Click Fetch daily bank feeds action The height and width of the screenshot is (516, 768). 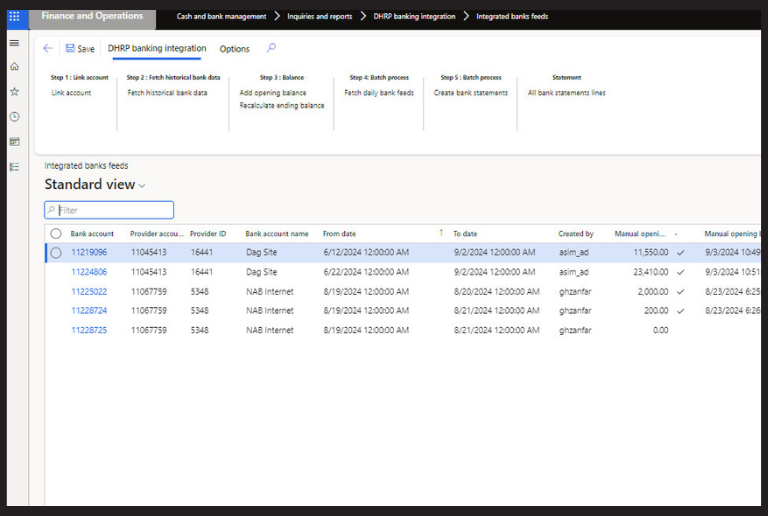click(379, 93)
